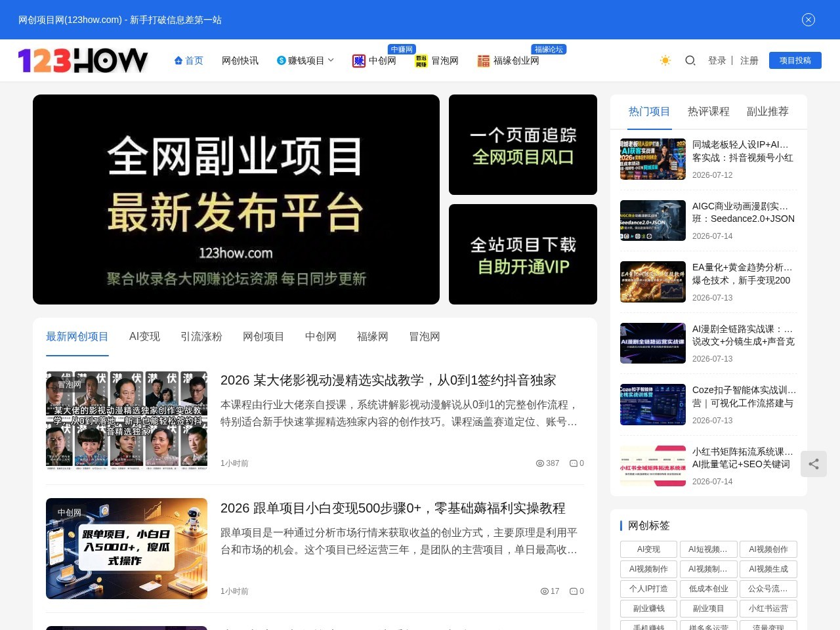
Task: Select the 最新网创项目 tab
Action: [x=77, y=337]
